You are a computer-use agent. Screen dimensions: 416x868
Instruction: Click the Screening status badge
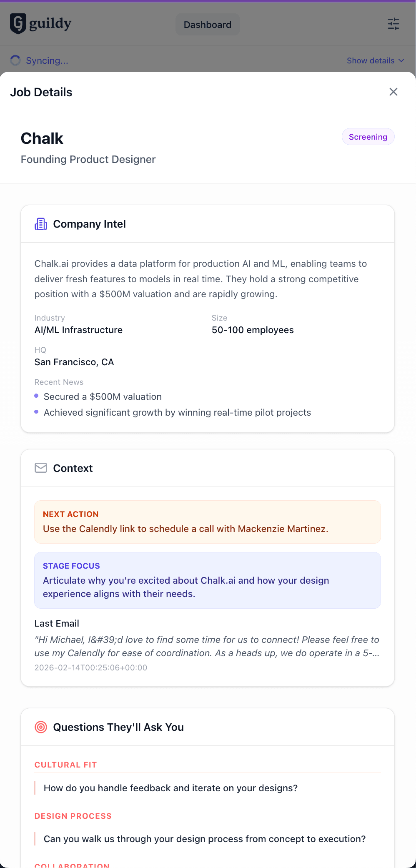[x=368, y=137]
